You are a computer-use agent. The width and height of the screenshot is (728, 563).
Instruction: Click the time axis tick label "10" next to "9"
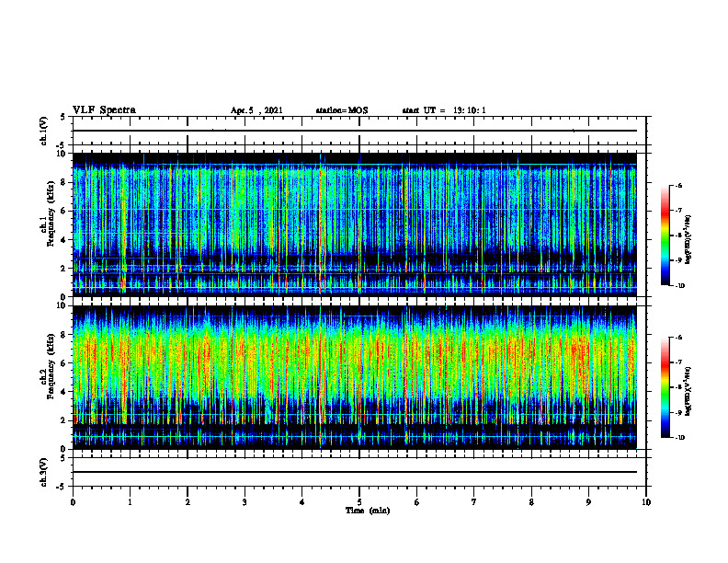pyautogui.click(x=646, y=502)
